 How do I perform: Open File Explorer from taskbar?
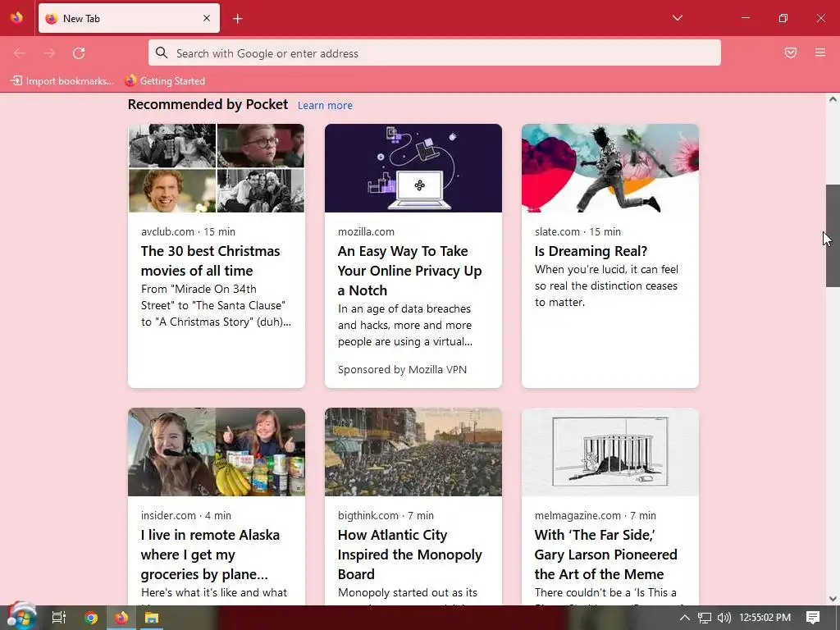click(152, 618)
